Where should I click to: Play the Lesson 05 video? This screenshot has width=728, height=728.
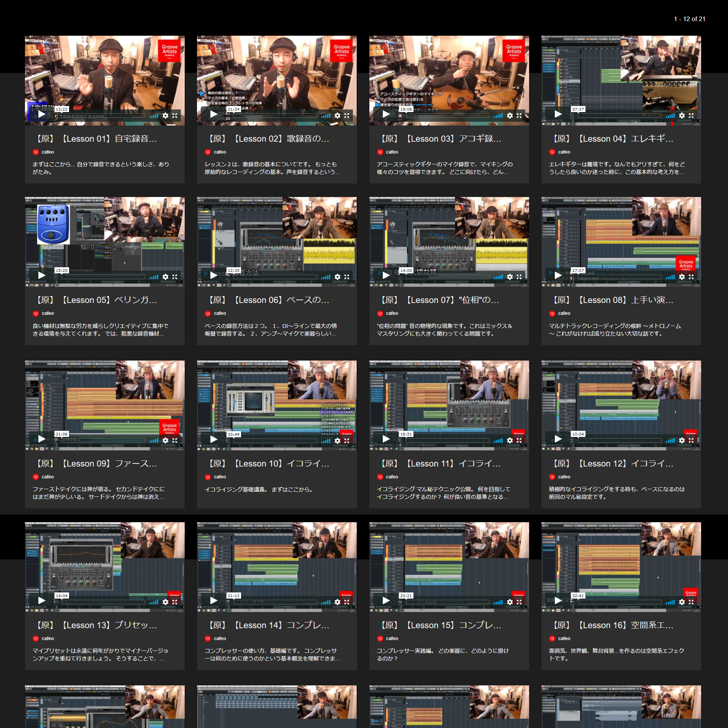[41, 275]
